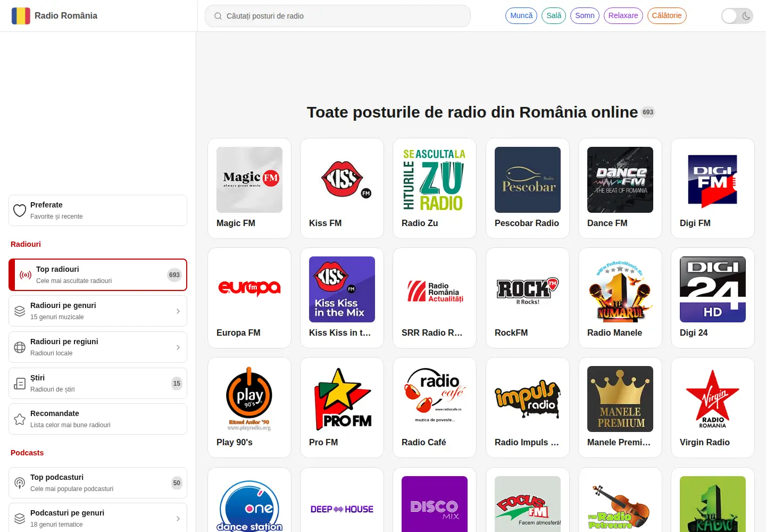Open the Recomandate menu entry
Viewport: 766px width, 532px height.
tap(98, 419)
